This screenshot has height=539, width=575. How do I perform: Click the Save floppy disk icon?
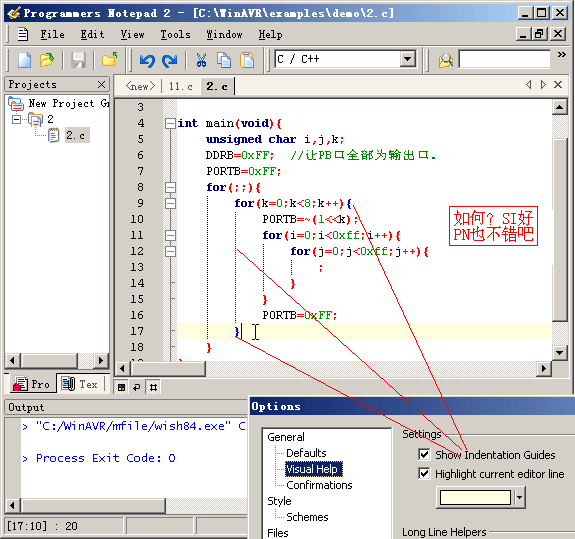coord(78,60)
